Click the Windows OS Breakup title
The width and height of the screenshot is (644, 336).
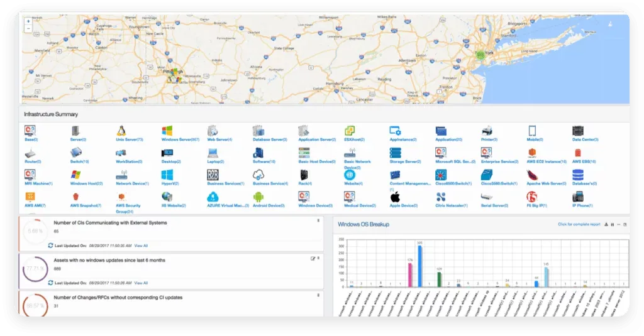point(364,224)
